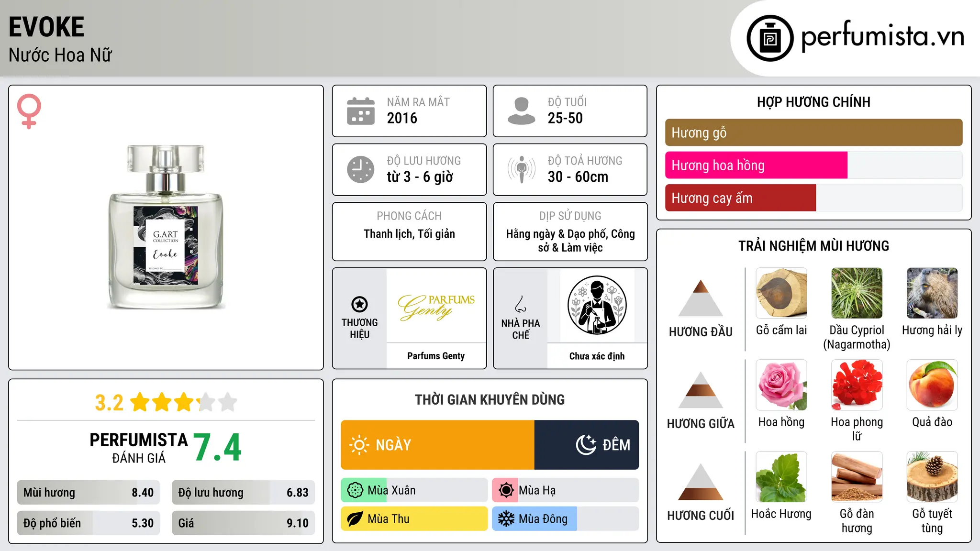The height and width of the screenshot is (551, 980).
Task: Select the Dầu Cypriol (Nagarmotha) note image
Action: pyautogui.click(x=857, y=293)
